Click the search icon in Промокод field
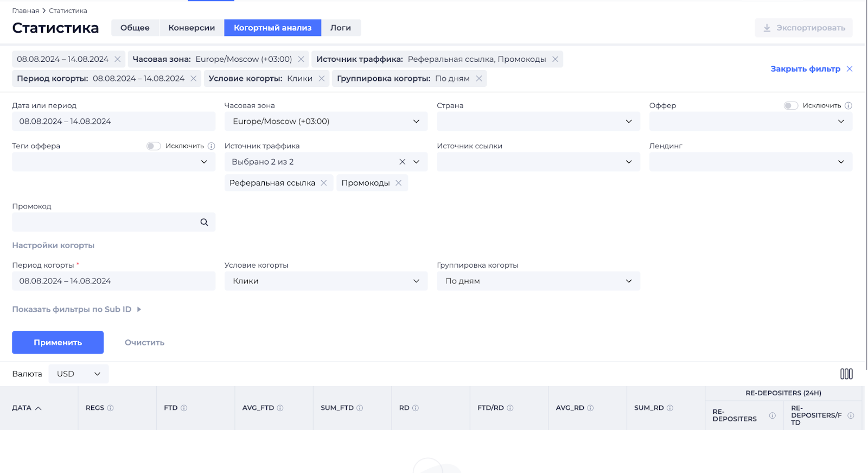This screenshot has width=868, height=473. (x=204, y=222)
